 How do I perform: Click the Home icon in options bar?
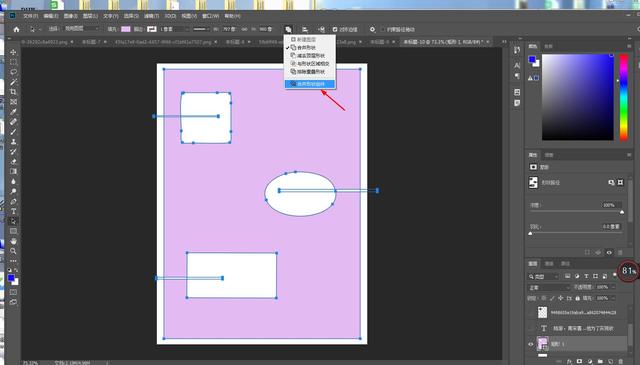[x=16, y=29]
